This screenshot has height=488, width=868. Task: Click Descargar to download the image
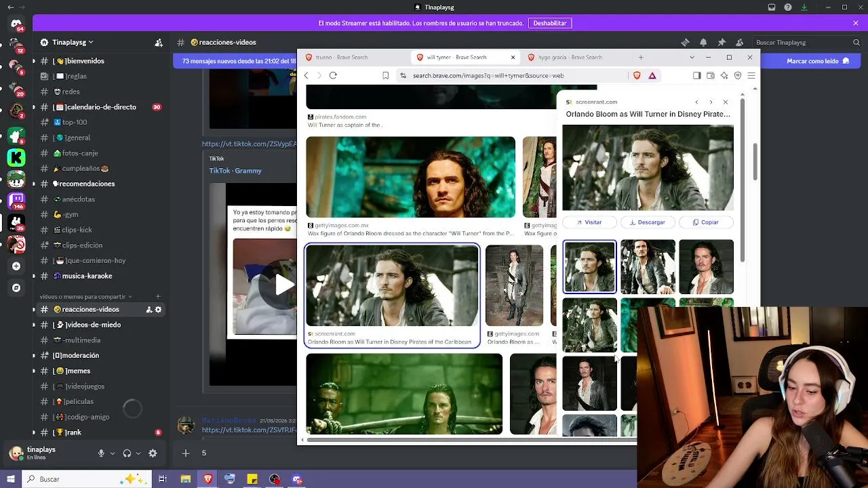pyautogui.click(x=648, y=222)
